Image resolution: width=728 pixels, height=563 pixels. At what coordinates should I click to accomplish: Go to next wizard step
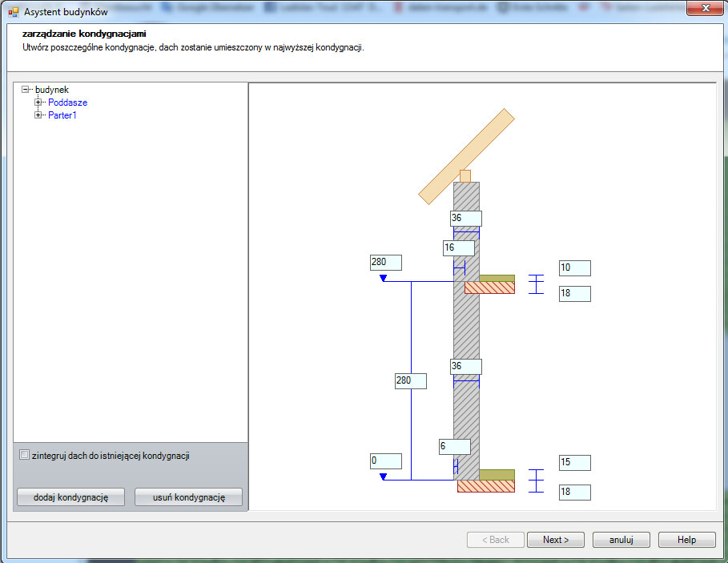[555, 540]
